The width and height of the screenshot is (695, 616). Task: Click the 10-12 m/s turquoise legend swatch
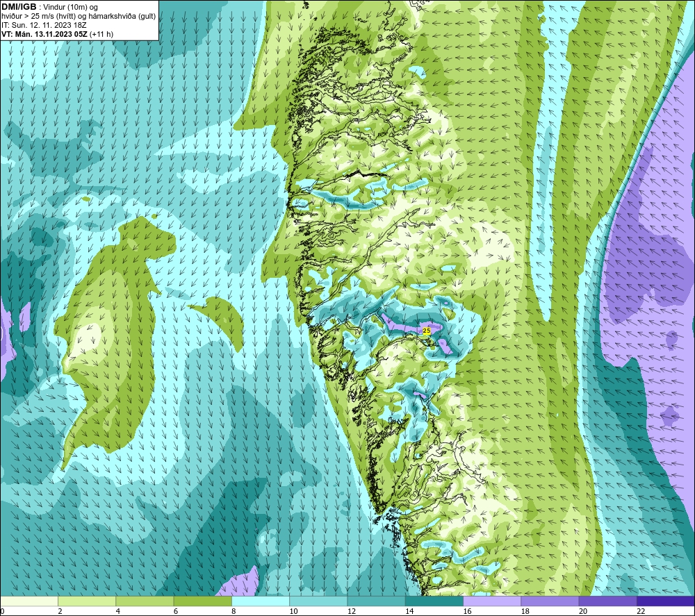(x=318, y=601)
